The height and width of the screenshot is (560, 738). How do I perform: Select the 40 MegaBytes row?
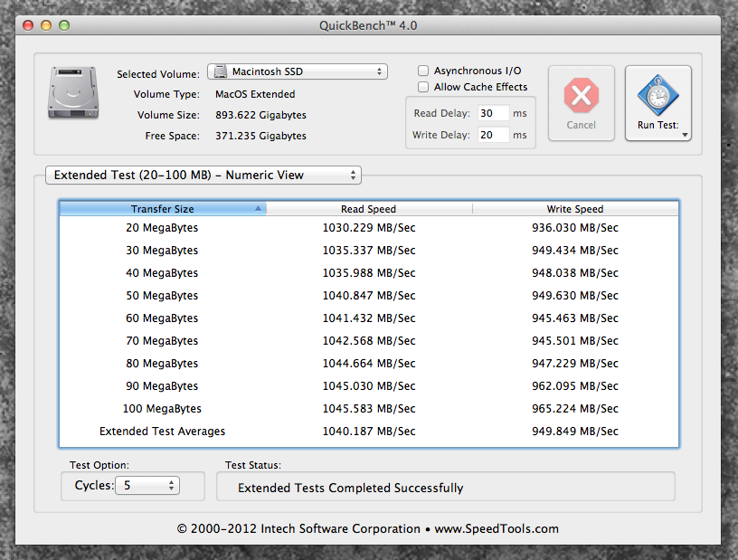click(x=369, y=272)
